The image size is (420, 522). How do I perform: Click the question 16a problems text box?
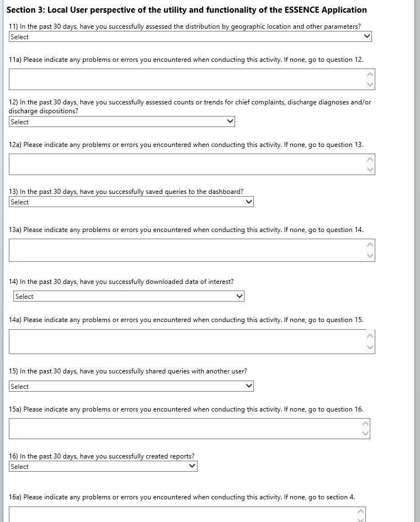pos(185,515)
